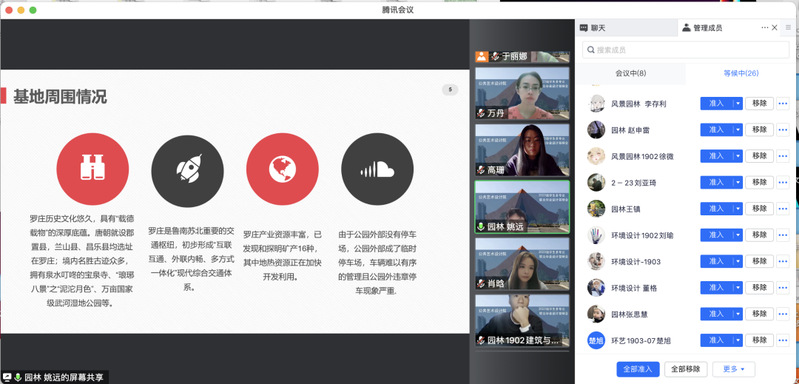Select the 万丹 video thumbnail
This screenshot has width=799, height=384.
point(522,93)
